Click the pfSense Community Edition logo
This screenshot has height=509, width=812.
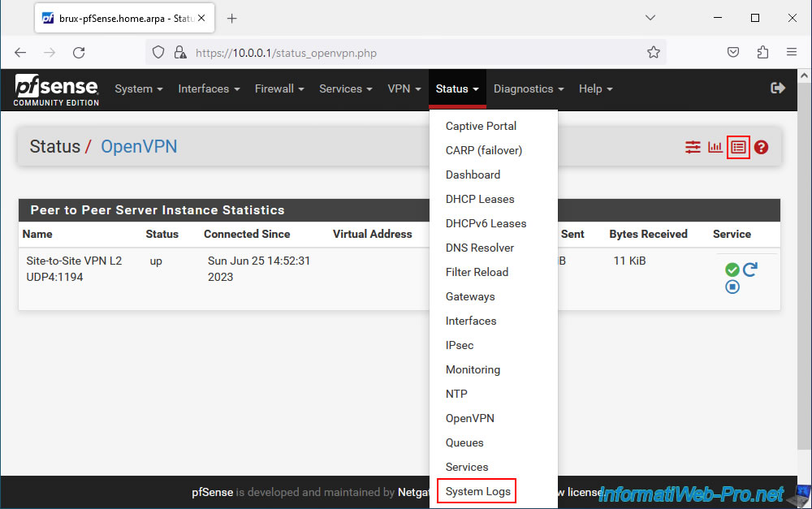(57, 90)
